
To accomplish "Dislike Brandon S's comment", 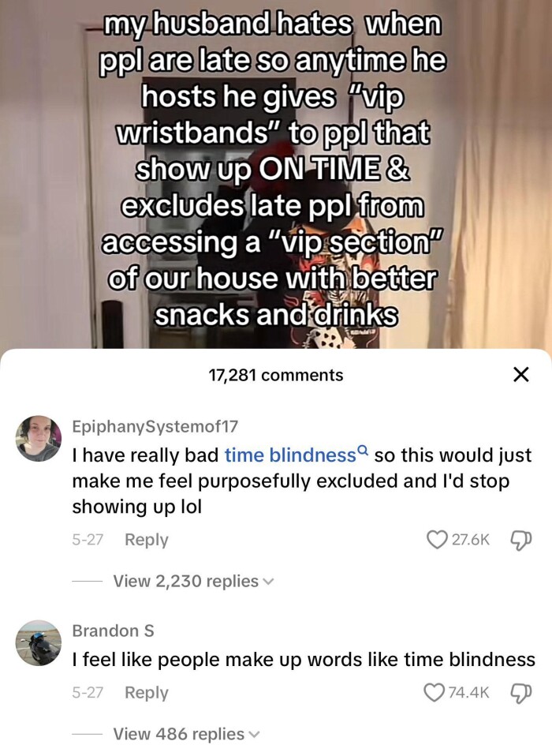I will (522, 693).
